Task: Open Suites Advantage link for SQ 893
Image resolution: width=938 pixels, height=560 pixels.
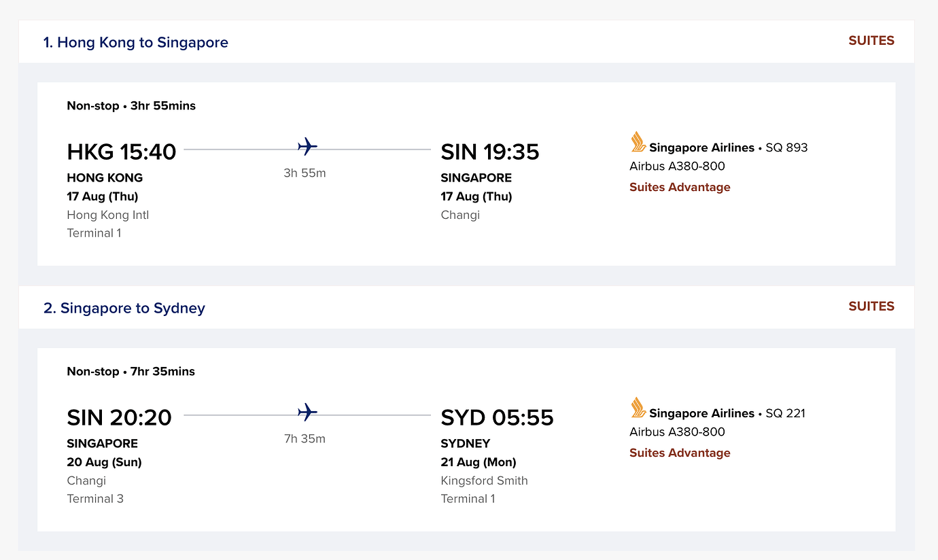Action: [x=680, y=188]
